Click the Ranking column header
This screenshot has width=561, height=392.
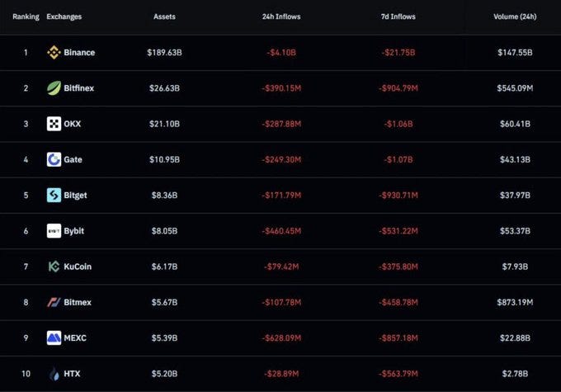(x=26, y=17)
